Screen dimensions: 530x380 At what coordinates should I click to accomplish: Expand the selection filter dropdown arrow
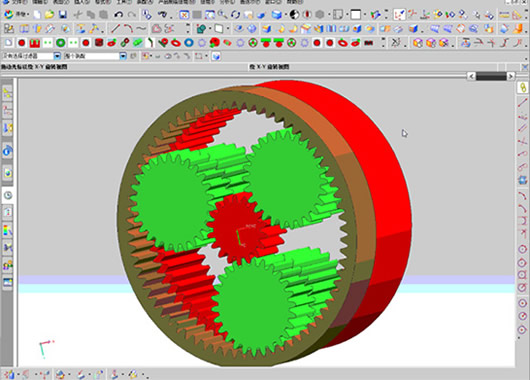[x=57, y=56]
